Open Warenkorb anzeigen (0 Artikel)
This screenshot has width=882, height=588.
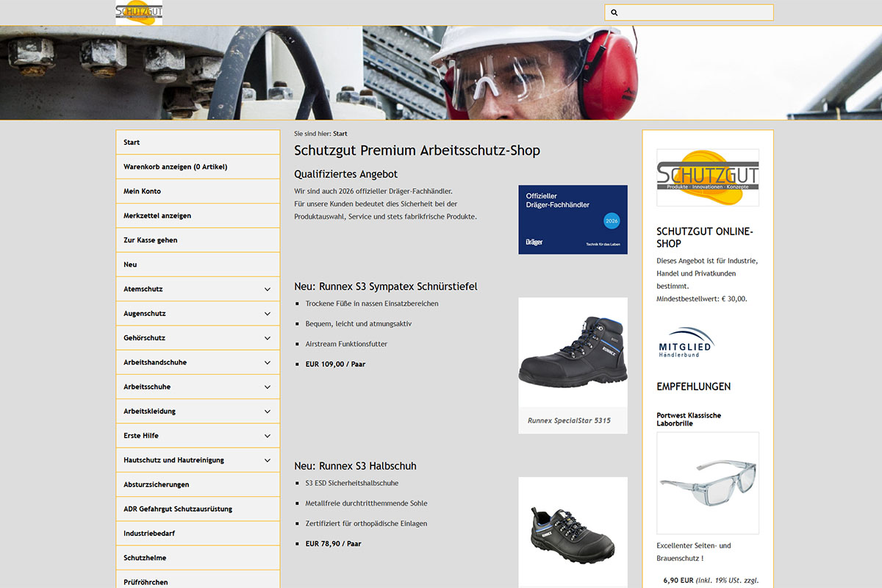[198, 167]
